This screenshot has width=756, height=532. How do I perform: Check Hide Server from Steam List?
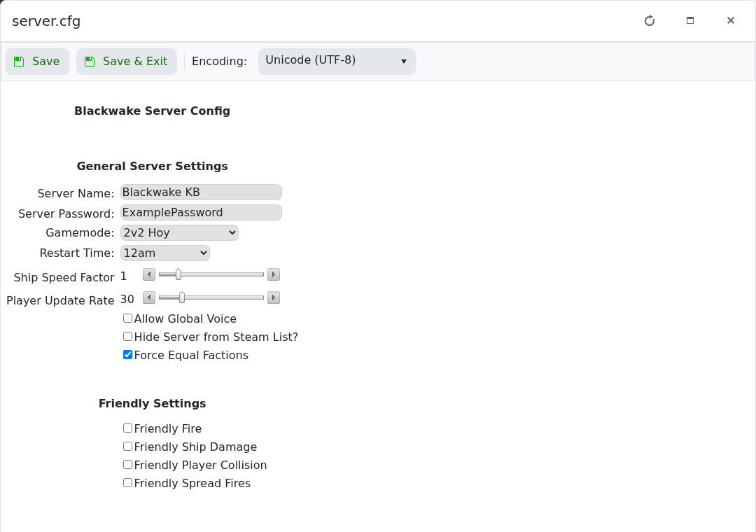point(128,337)
